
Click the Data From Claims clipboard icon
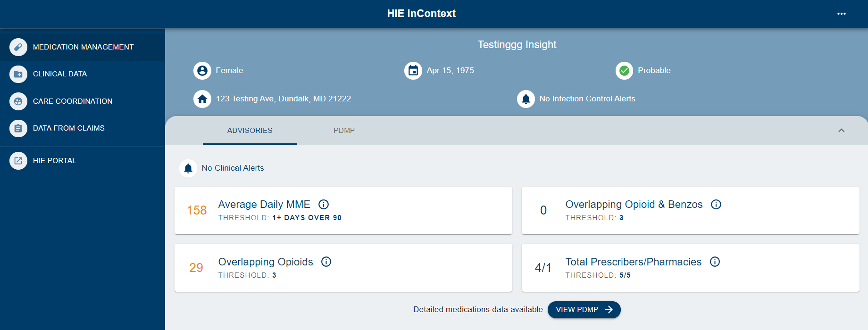[18, 128]
